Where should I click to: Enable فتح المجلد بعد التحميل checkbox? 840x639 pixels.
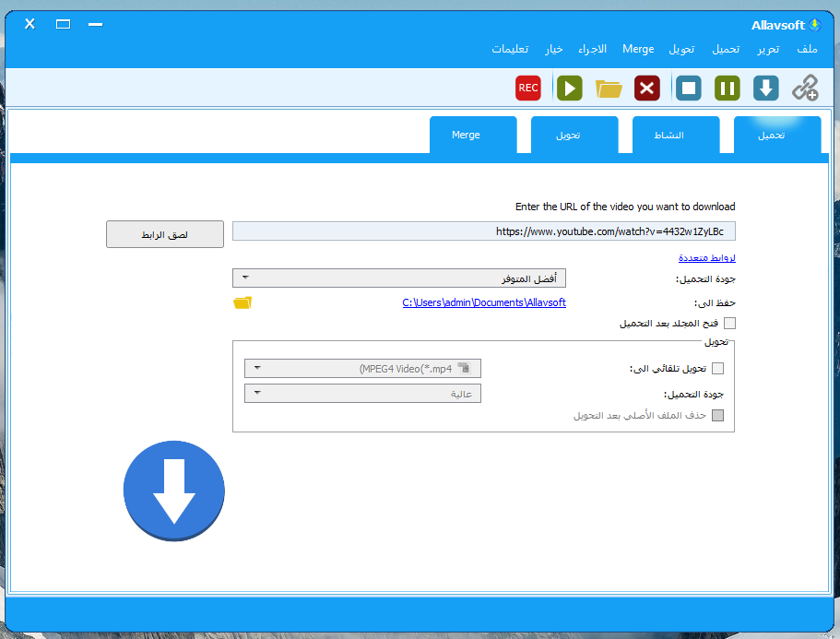729,323
